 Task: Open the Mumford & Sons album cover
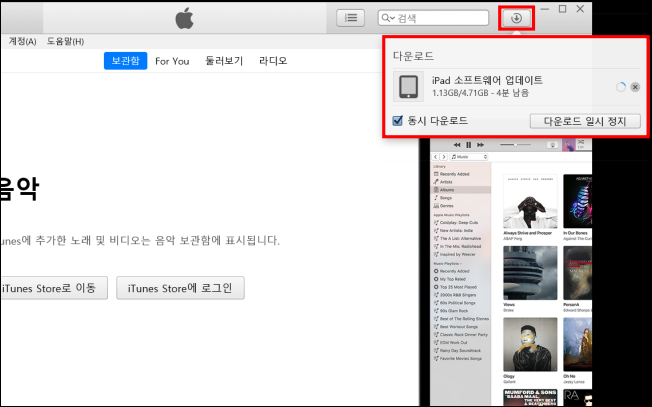tap(530, 397)
